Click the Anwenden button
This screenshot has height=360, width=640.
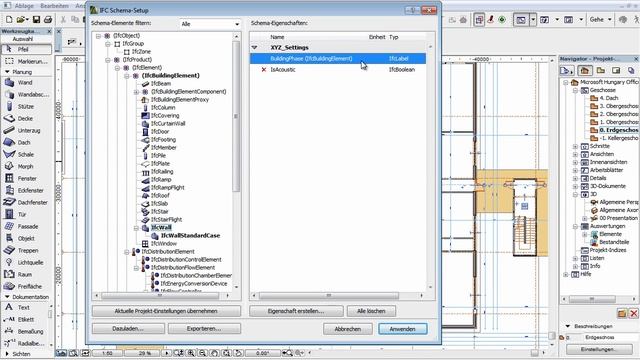coord(402,329)
